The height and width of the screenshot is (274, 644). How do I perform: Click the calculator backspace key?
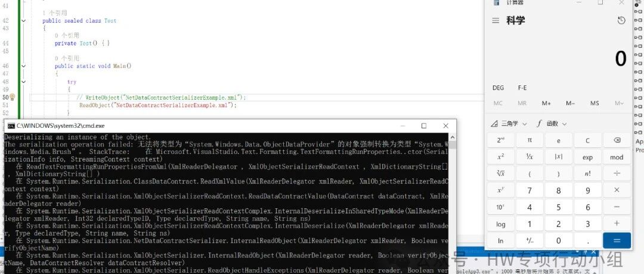pos(617,140)
